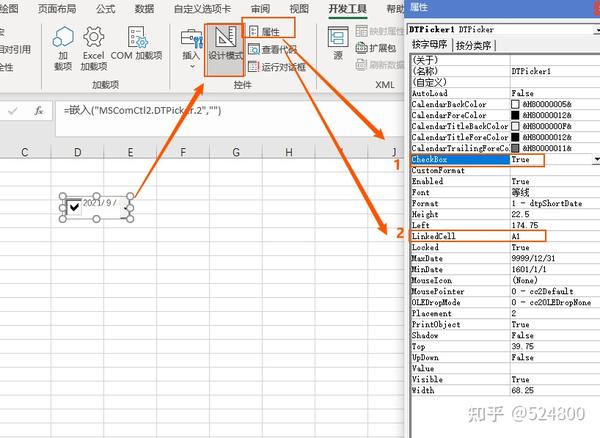Click the MousePointer value 0 - cc2Default
The height and width of the screenshot is (438, 600).
[x=543, y=291]
